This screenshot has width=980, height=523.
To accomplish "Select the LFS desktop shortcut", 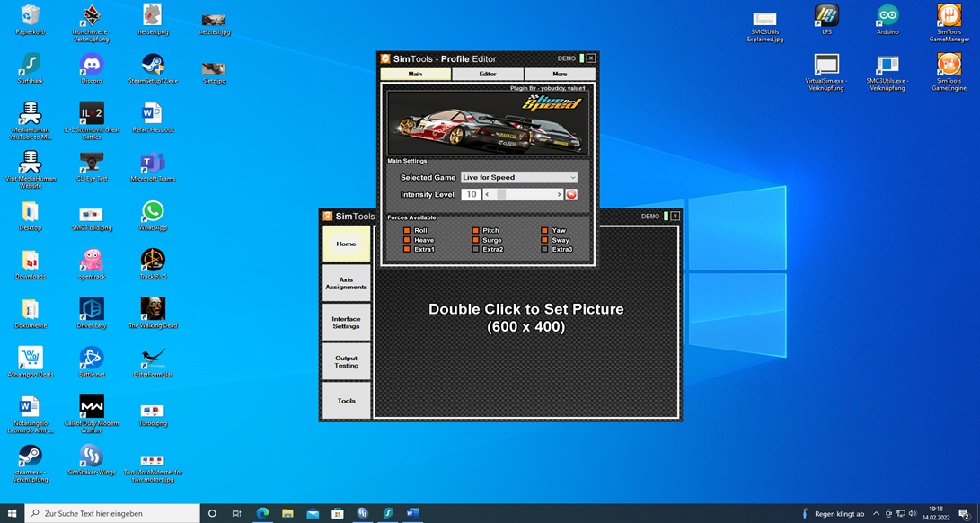I will click(826, 20).
